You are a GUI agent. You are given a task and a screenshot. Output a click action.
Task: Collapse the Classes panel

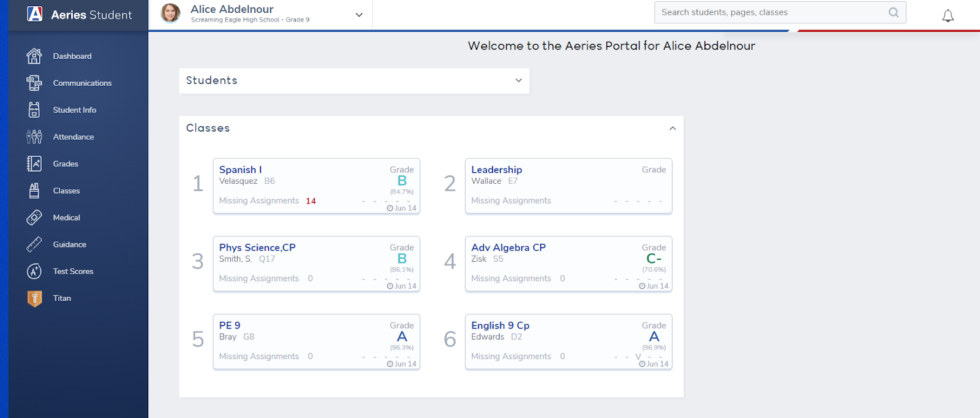coord(673,128)
